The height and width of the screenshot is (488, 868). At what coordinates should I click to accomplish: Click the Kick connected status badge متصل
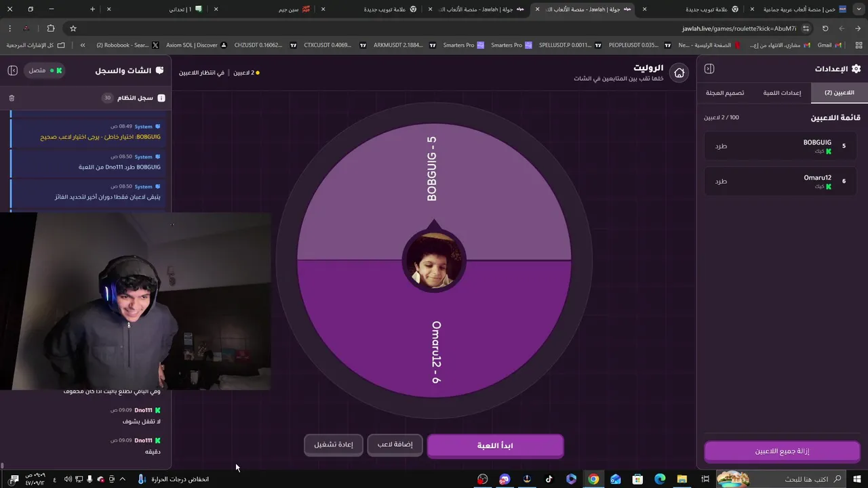45,70
